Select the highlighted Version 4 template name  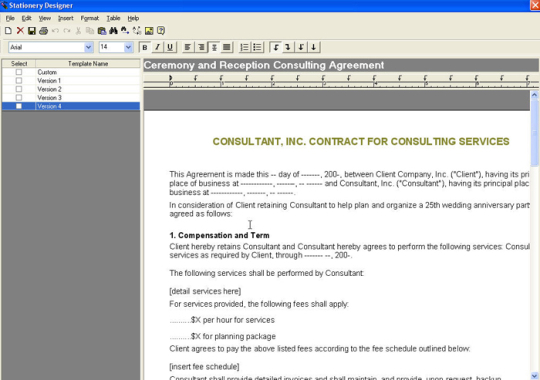point(49,106)
